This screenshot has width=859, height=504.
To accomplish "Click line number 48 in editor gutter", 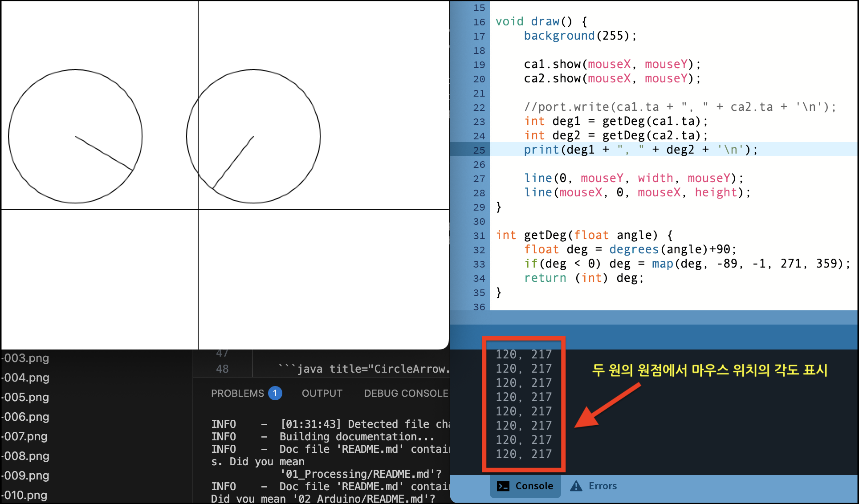I will 222,369.
